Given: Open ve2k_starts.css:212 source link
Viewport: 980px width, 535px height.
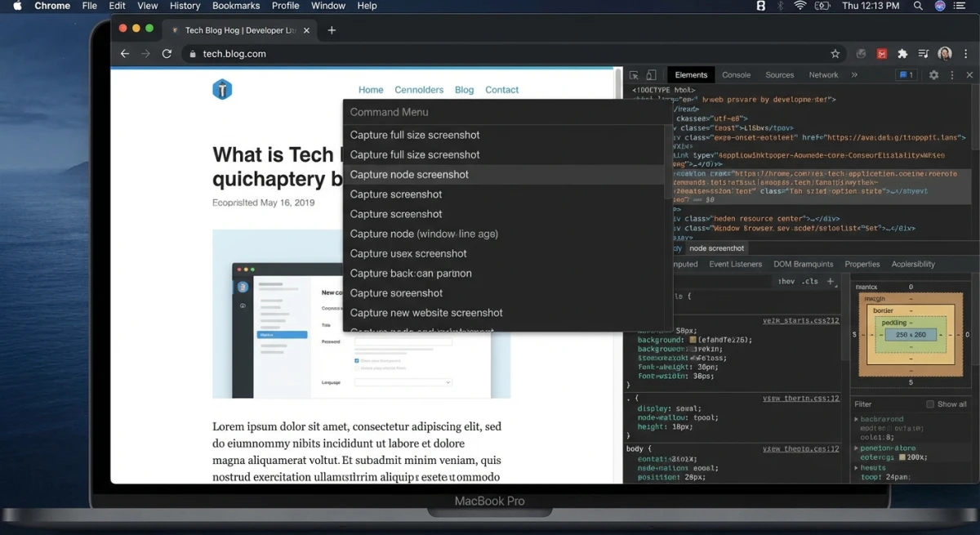Looking at the screenshot, I should [x=800, y=321].
